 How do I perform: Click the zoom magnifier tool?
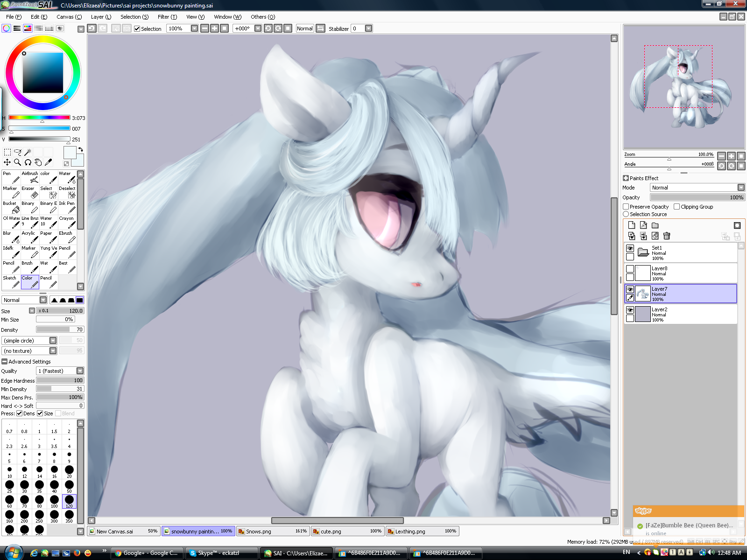(x=17, y=162)
